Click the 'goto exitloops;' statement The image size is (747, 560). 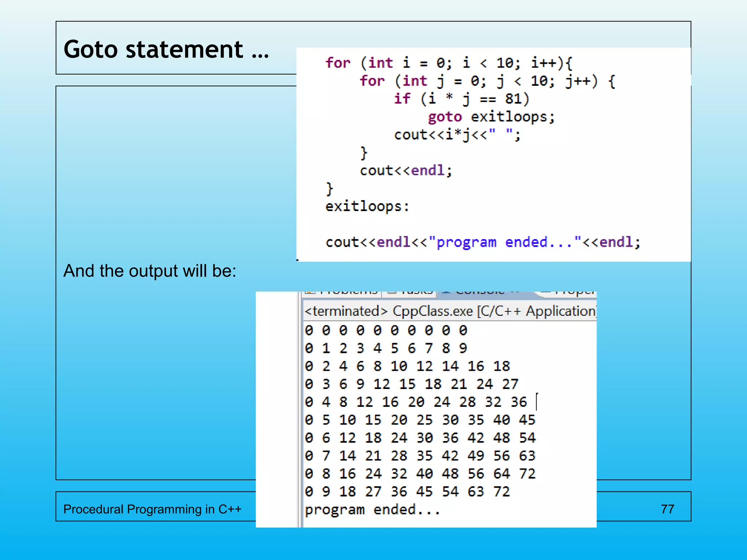491,117
